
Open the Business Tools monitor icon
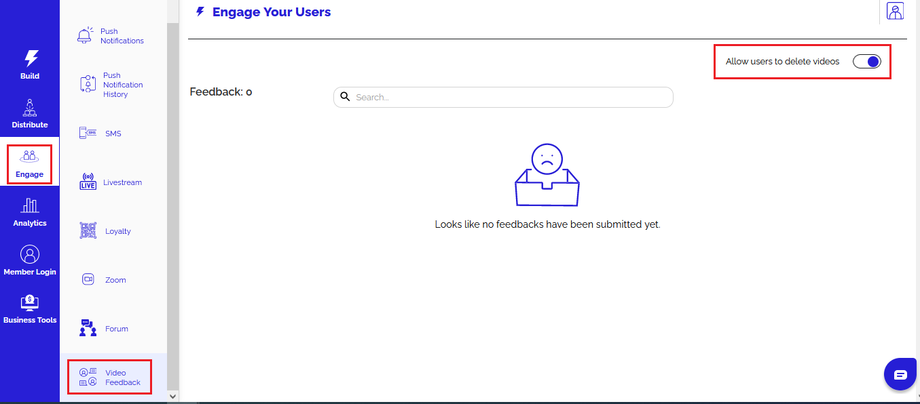click(30, 303)
